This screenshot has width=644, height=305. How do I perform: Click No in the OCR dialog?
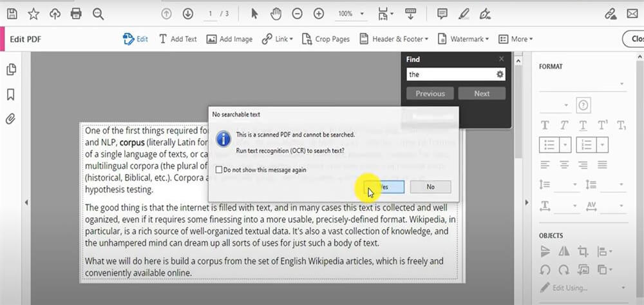point(430,186)
